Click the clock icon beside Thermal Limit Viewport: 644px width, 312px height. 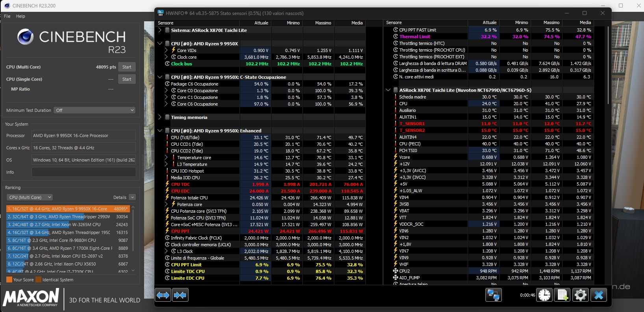point(396,36)
